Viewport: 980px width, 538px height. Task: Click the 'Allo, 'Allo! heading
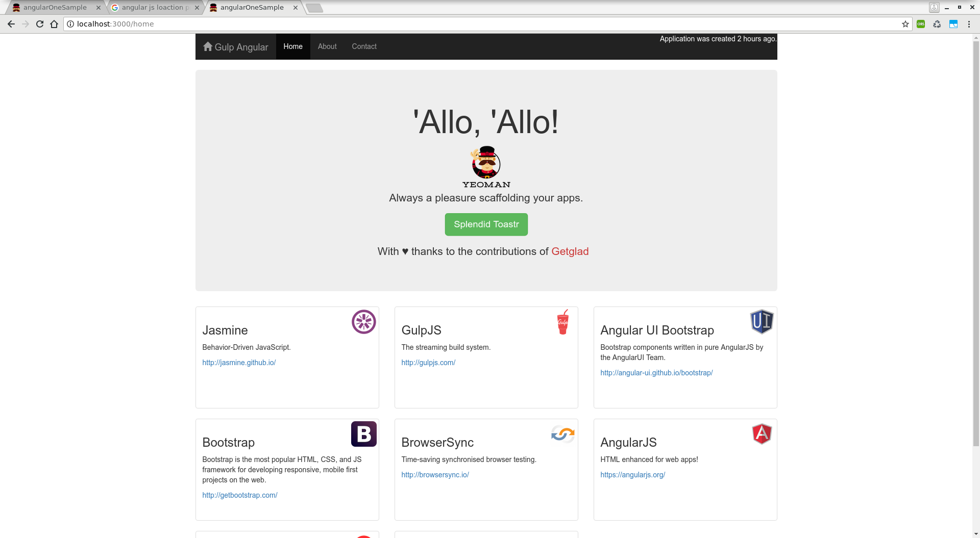point(486,122)
